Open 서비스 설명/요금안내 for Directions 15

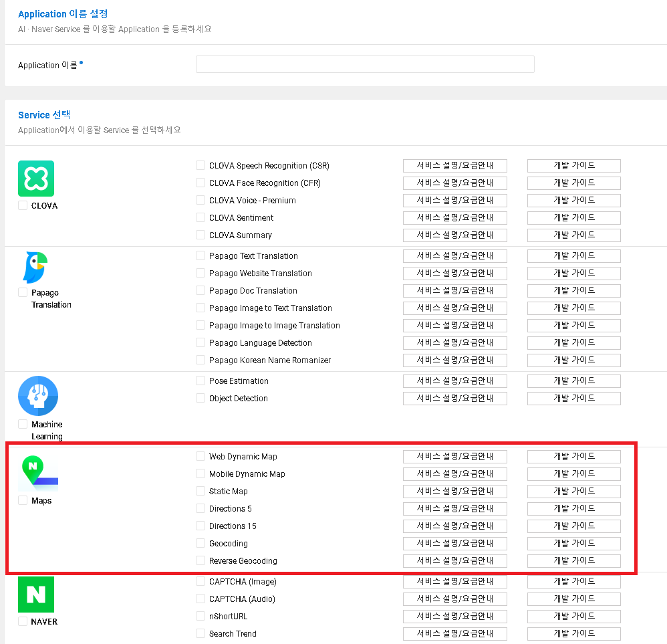coord(454,526)
